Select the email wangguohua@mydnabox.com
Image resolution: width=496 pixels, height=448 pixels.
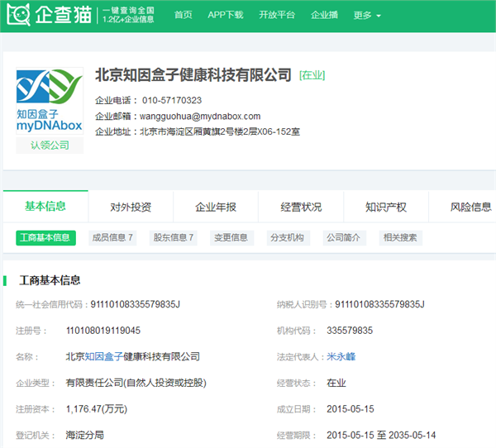pyautogui.click(x=200, y=117)
